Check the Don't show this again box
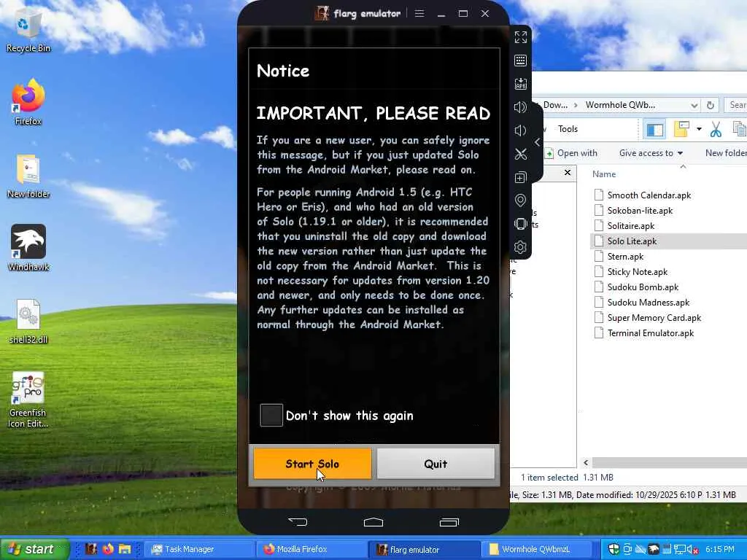This screenshot has height=560, width=747. [271, 415]
